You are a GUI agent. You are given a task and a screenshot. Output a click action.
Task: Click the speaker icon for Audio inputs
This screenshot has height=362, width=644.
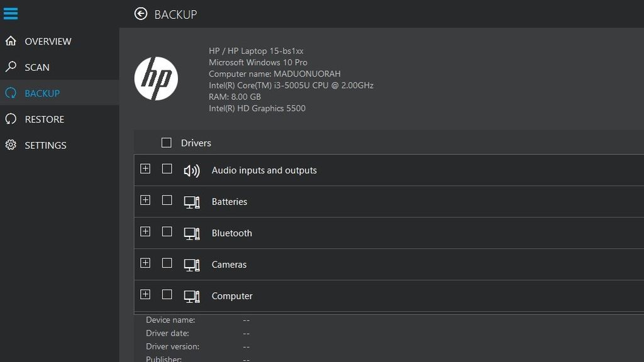(191, 170)
